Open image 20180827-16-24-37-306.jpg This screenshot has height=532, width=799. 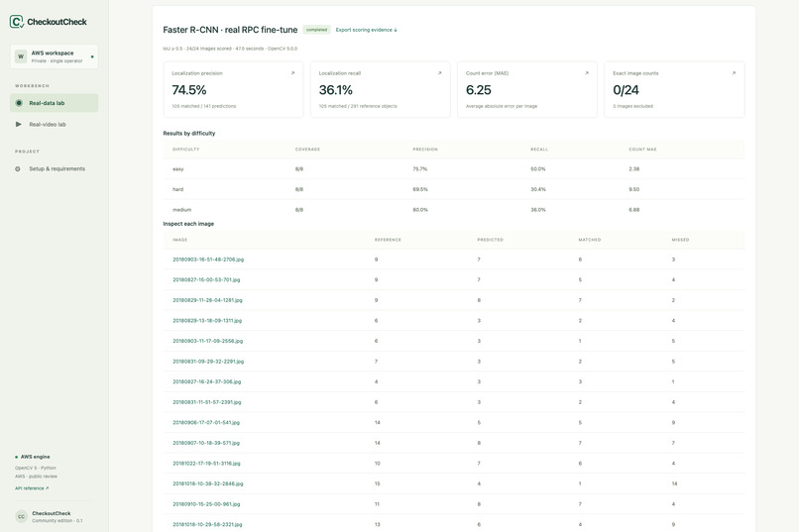point(206,381)
